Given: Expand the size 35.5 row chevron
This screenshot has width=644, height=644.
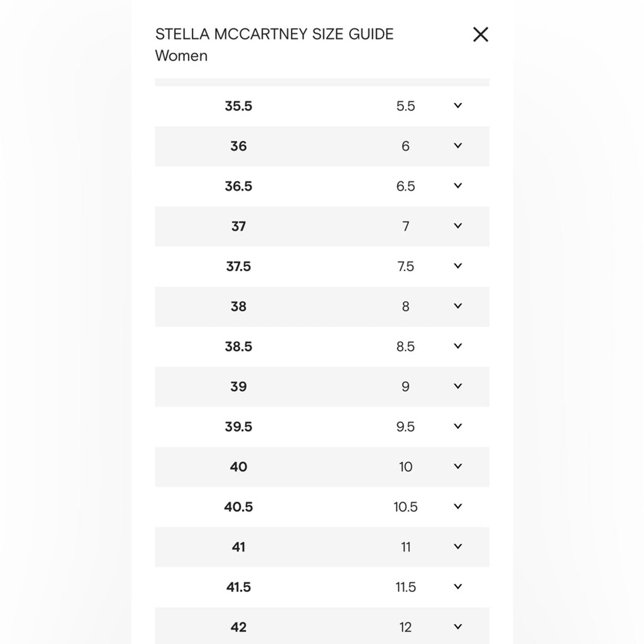Looking at the screenshot, I should [458, 105].
